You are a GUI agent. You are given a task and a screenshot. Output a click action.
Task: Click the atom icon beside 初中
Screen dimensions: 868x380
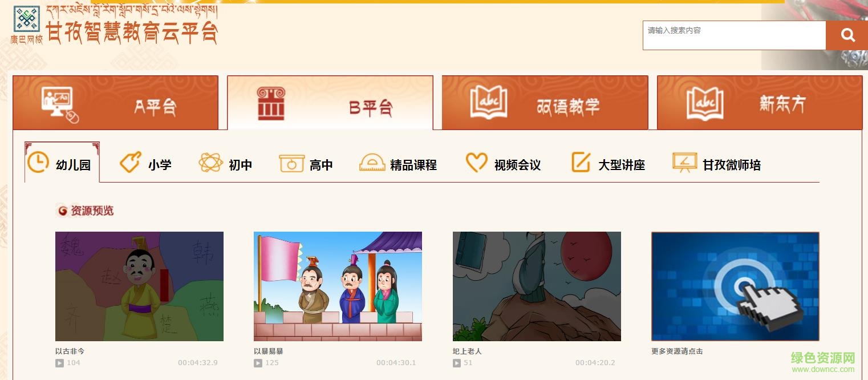tap(210, 163)
